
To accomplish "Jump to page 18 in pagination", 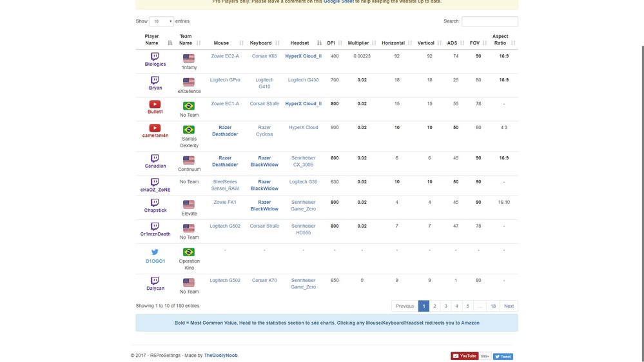I will coord(493,306).
